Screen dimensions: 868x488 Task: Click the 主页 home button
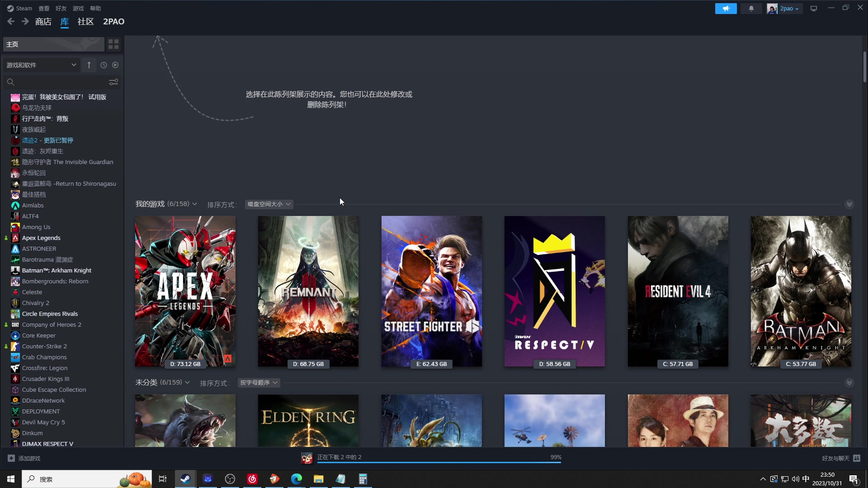54,44
